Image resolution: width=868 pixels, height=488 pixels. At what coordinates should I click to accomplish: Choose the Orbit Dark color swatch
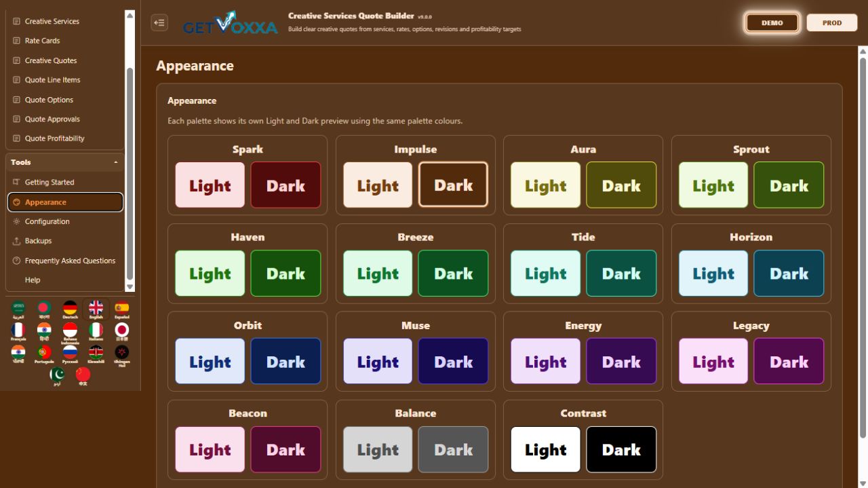coord(285,362)
